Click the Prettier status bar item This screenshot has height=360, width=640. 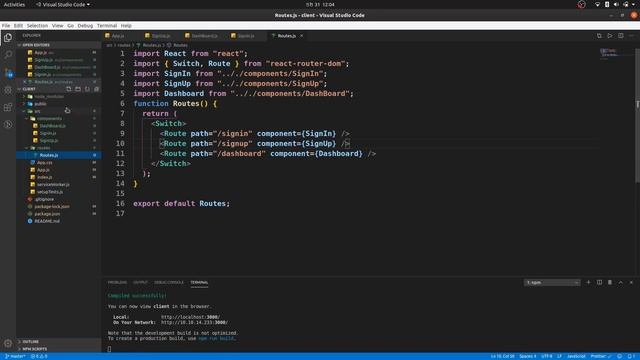601,356
